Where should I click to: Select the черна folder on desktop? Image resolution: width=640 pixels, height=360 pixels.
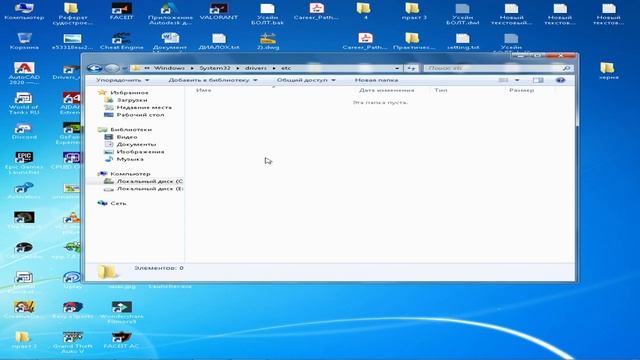click(x=608, y=71)
